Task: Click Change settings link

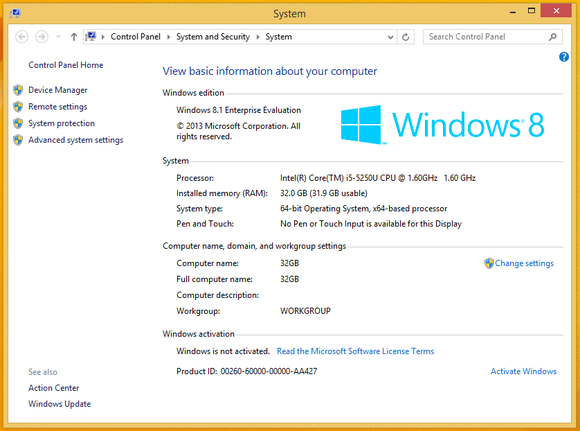Action: 524,263
